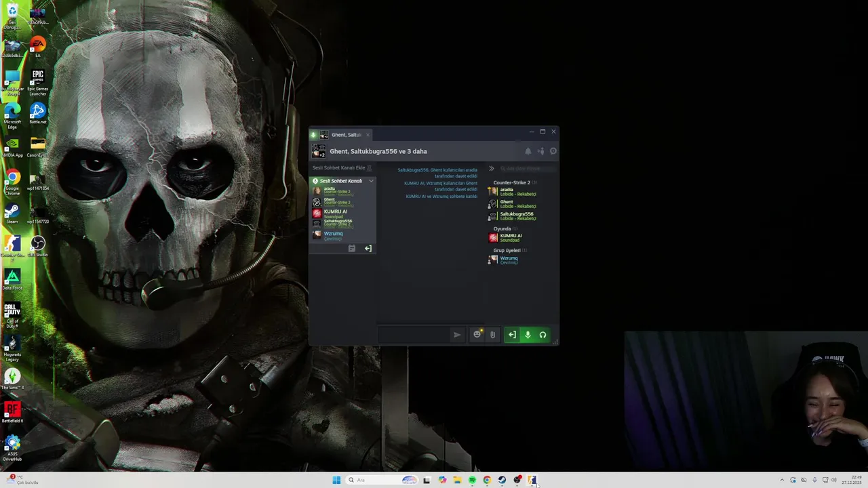Select aradia in voice channel list

(x=342, y=190)
